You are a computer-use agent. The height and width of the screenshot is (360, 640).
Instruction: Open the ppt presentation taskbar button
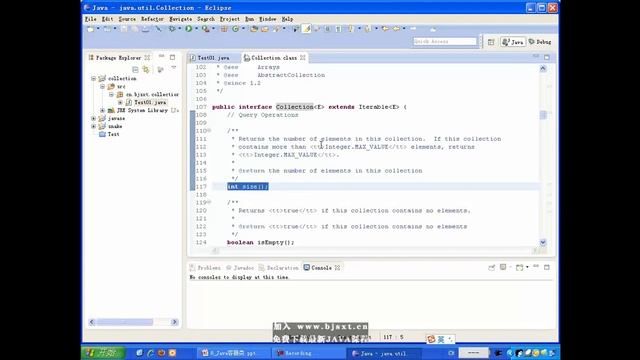click(233, 353)
